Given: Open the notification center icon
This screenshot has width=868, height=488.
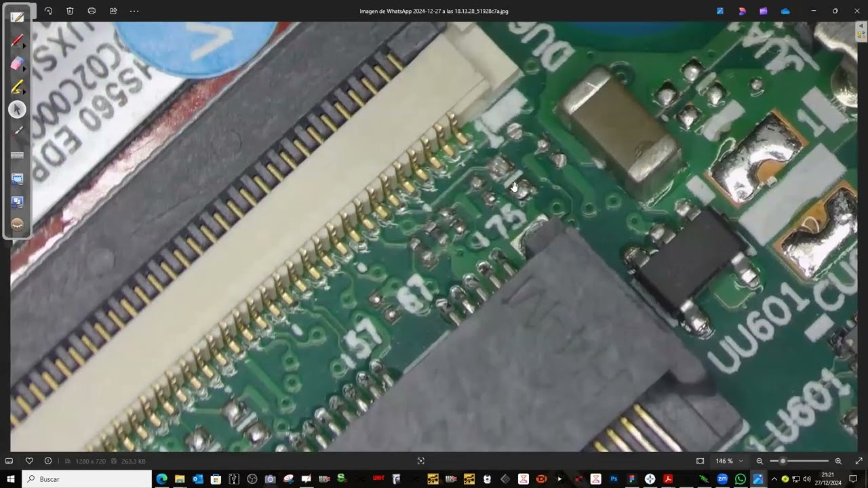Looking at the screenshot, I should coord(854,479).
